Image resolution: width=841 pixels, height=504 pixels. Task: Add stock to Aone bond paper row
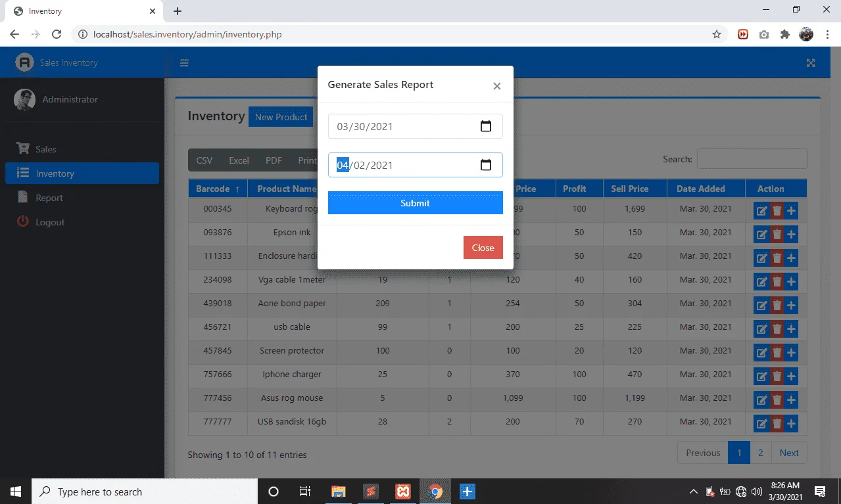point(791,306)
